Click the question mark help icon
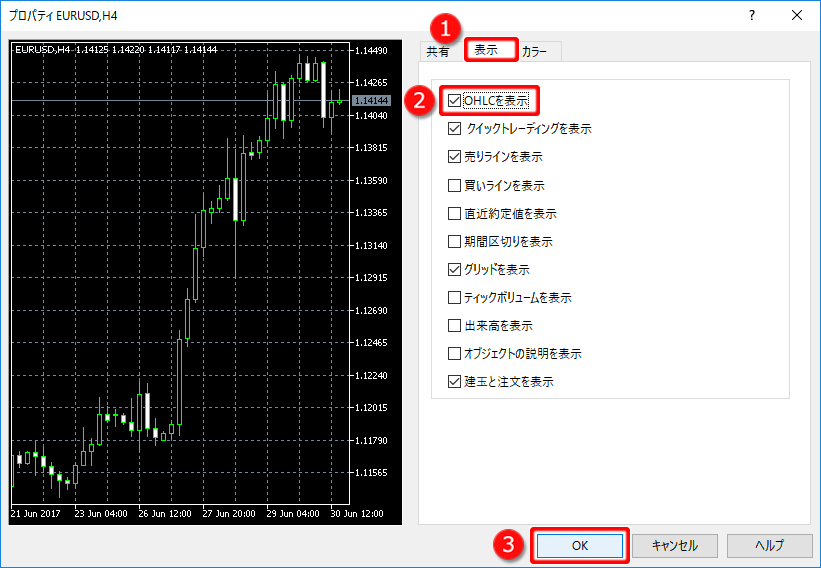Viewport: 821px width, 568px height. coord(751,16)
